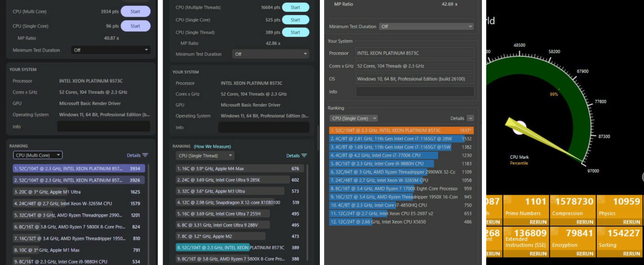Select the ranking entry scoring 3926
The width and height of the screenshot is (644, 265).
coord(79,180)
